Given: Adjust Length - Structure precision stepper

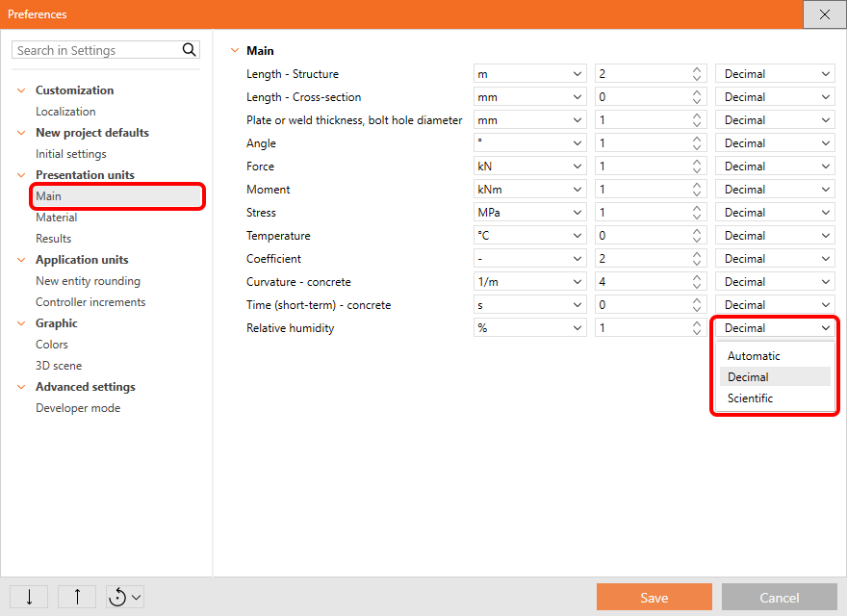Looking at the screenshot, I should pos(696,74).
